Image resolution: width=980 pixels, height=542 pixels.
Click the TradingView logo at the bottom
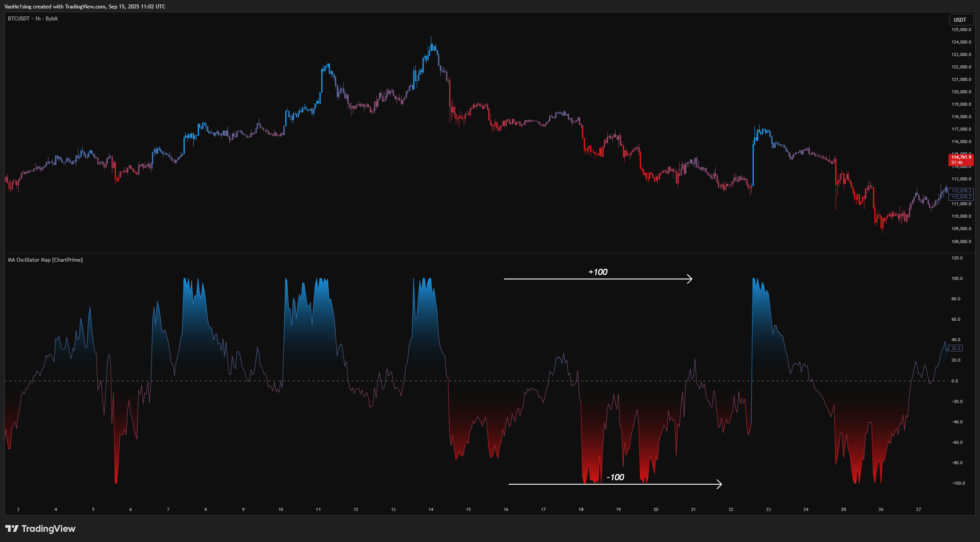(40, 529)
